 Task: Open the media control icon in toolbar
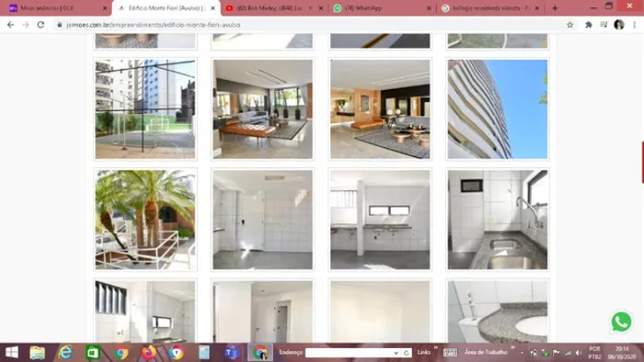pos(604,25)
